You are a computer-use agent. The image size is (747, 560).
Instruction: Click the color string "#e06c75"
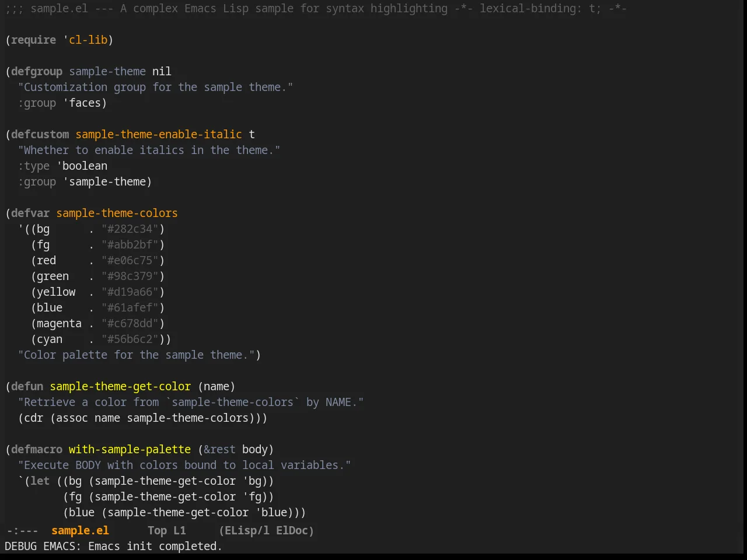coord(130,260)
